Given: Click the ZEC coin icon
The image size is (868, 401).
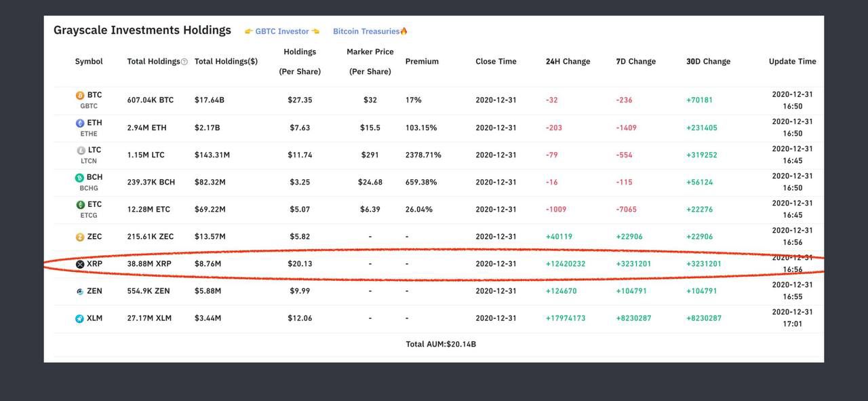Looking at the screenshot, I should [x=80, y=237].
